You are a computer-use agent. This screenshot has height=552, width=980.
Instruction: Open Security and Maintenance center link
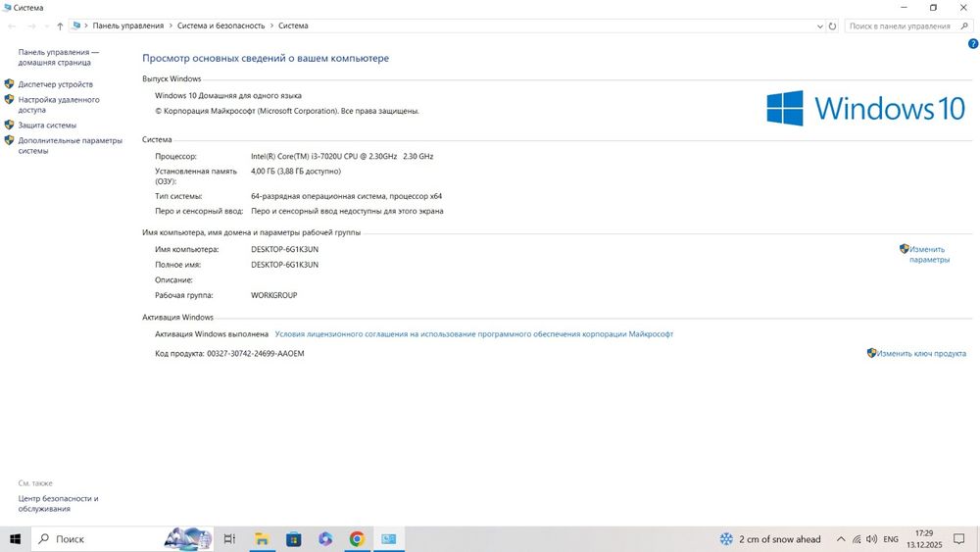pos(58,504)
